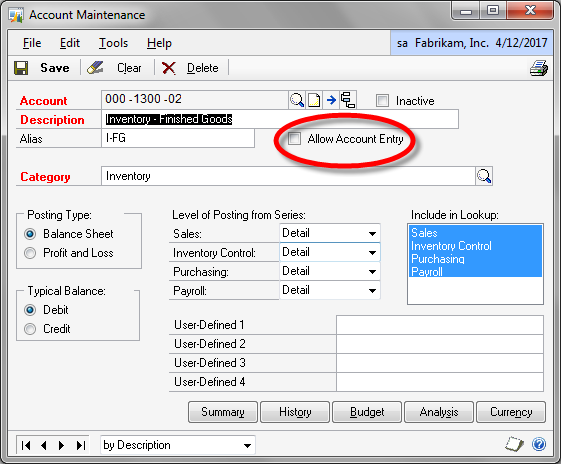The width and height of the screenshot is (561, 464).
Task: Click the note icon beside account number
Action: pyautogui.click(x=314, y=100)
